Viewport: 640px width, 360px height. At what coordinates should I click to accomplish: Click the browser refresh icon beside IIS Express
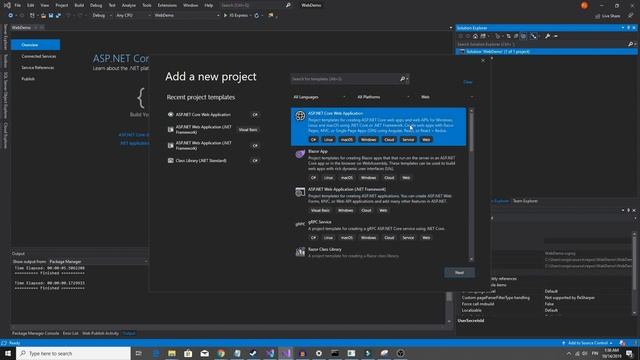point(256,16)
